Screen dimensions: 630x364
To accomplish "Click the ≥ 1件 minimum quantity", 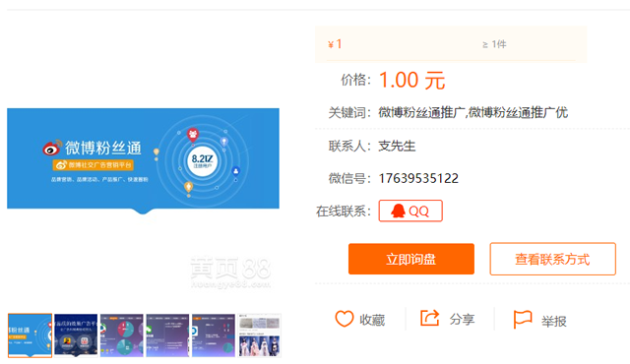I will click(494, 44).
